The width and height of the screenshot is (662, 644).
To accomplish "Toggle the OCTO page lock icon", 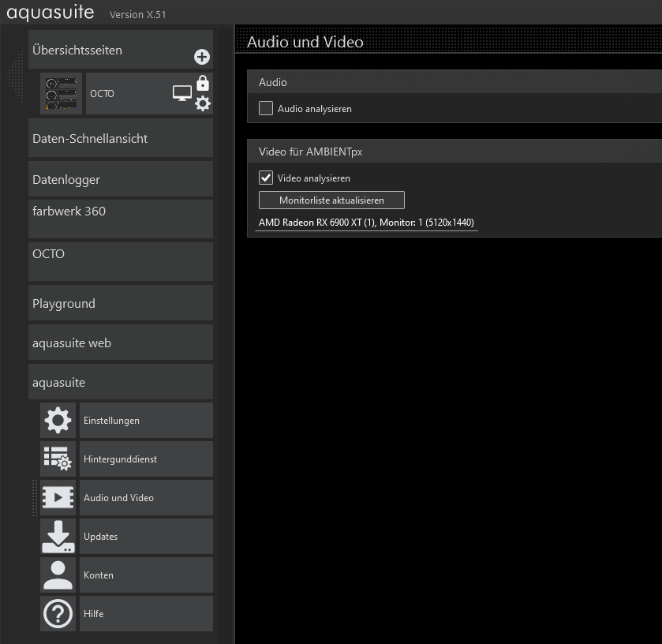I will (x=203, y=83).
